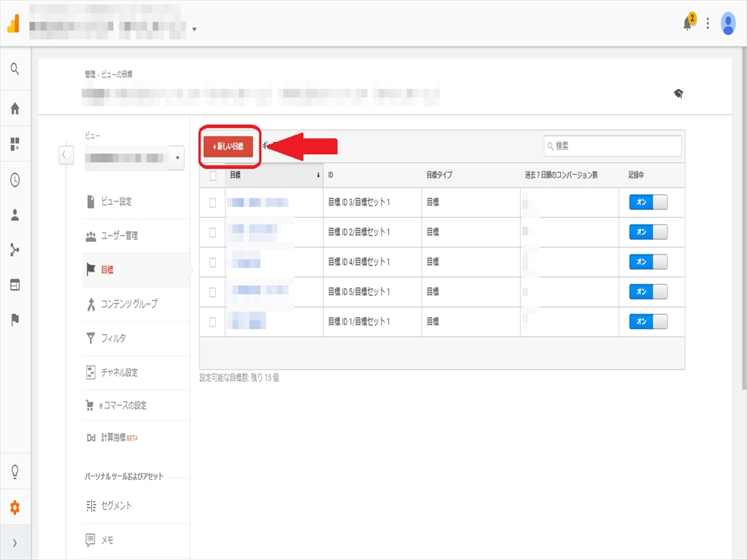
Task: Open the Admin gear icon
Action: point(15,508)
